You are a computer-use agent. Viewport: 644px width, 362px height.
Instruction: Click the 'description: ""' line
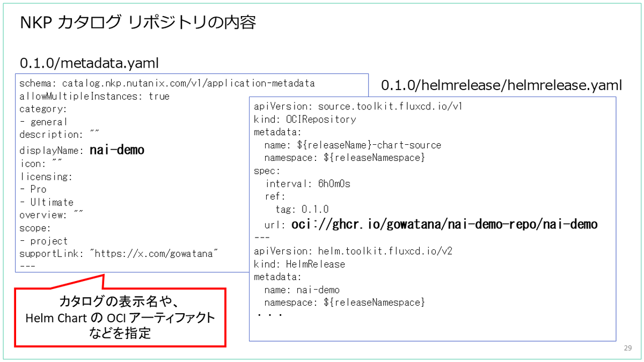[x=60, y=135]
